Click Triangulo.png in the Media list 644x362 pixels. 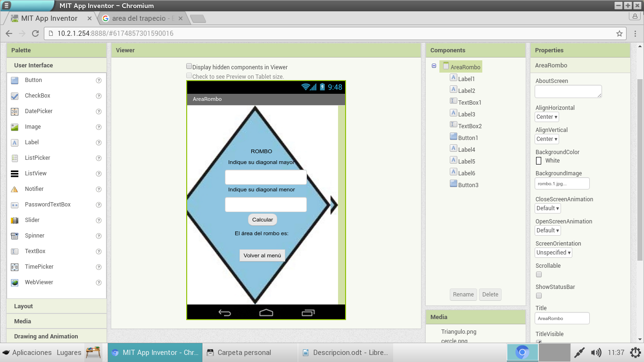point(459,332)
